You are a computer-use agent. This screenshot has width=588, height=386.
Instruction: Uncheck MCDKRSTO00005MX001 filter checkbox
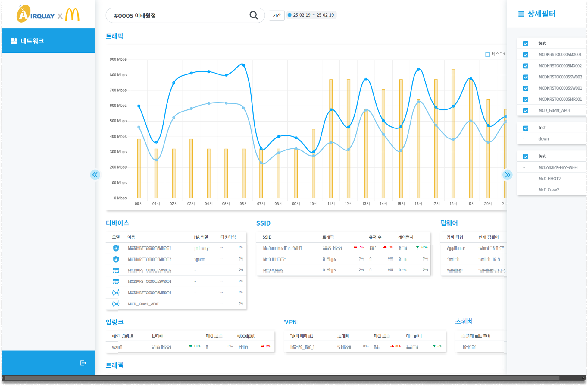[526, 55]
